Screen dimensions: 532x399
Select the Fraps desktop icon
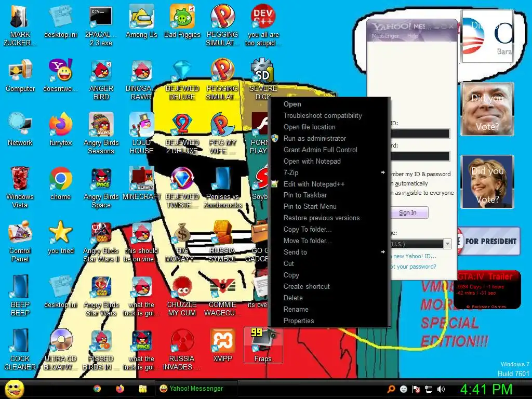(x=263, y=345)
